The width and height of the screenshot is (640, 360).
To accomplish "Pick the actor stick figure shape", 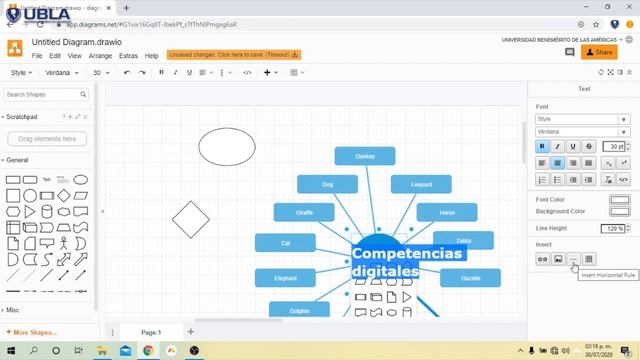I will point(64,243).
